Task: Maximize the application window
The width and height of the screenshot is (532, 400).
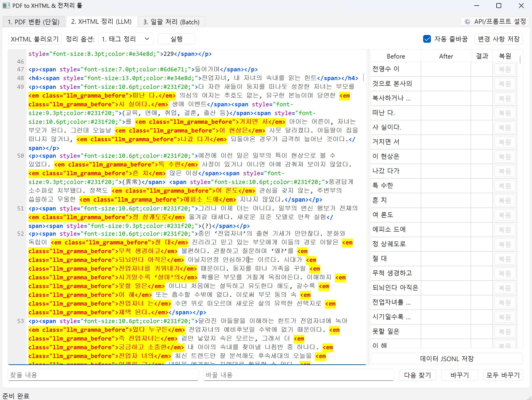Action: click(x=499, y=6)
